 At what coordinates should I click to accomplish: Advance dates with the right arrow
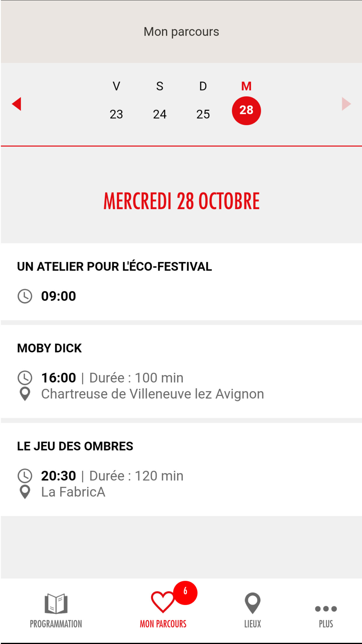(346, 104)
